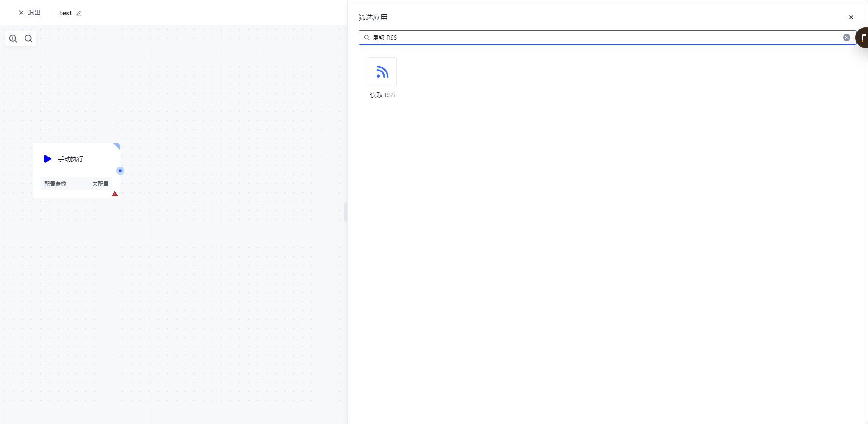868x424 pixels.
Task: Click the 未配置 status text
Action: pos(100,184)
